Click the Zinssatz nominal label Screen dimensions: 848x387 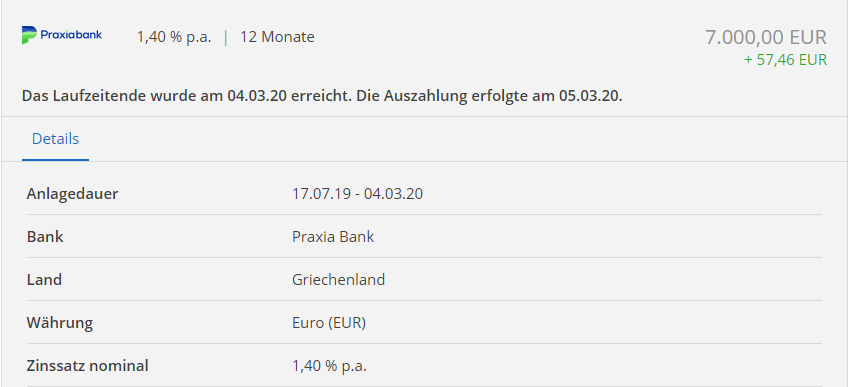(87, 366)
